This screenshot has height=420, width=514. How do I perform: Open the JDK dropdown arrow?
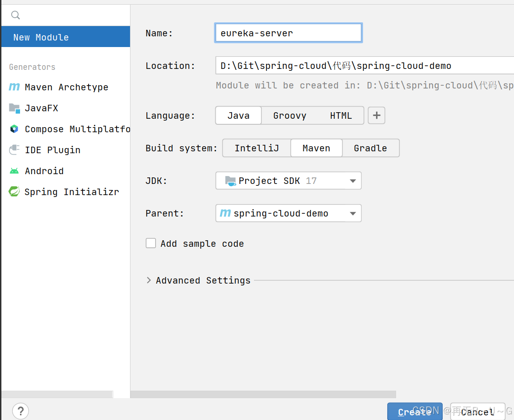tap(353, 181)
